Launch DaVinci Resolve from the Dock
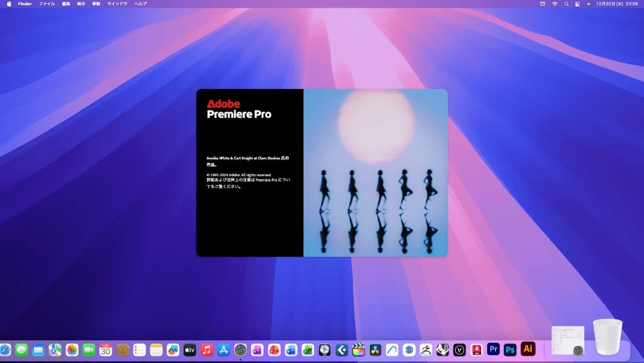Image resolution: width=644 pixels, height=363 pixels. [374, 349]
